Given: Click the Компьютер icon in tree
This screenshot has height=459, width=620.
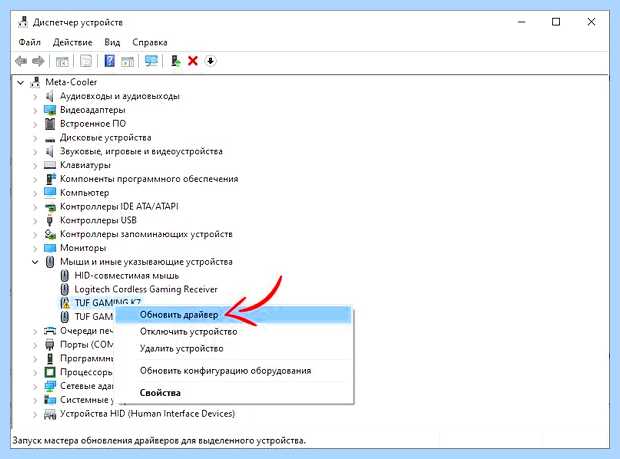Looking at the screenshot, I should [50, 193].
